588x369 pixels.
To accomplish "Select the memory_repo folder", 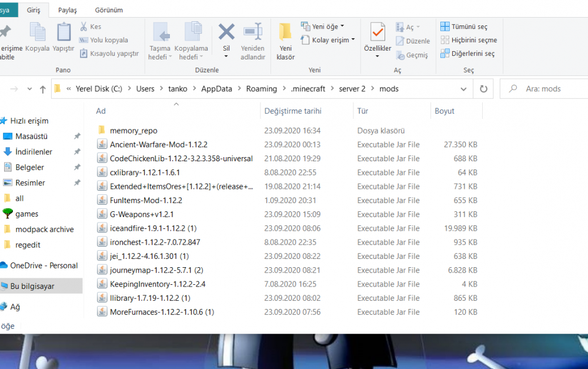I will click(x=133, y=131).
